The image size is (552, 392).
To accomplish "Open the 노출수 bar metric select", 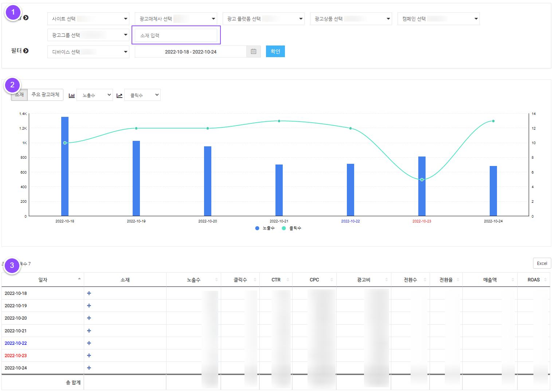I will click(95, 95).
